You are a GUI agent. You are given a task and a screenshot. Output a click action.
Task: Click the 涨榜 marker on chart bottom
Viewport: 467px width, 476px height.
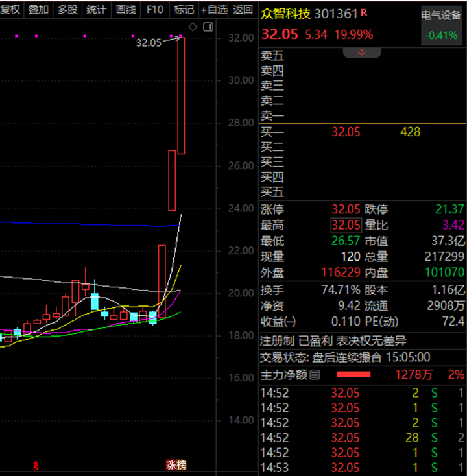(176, 465)
